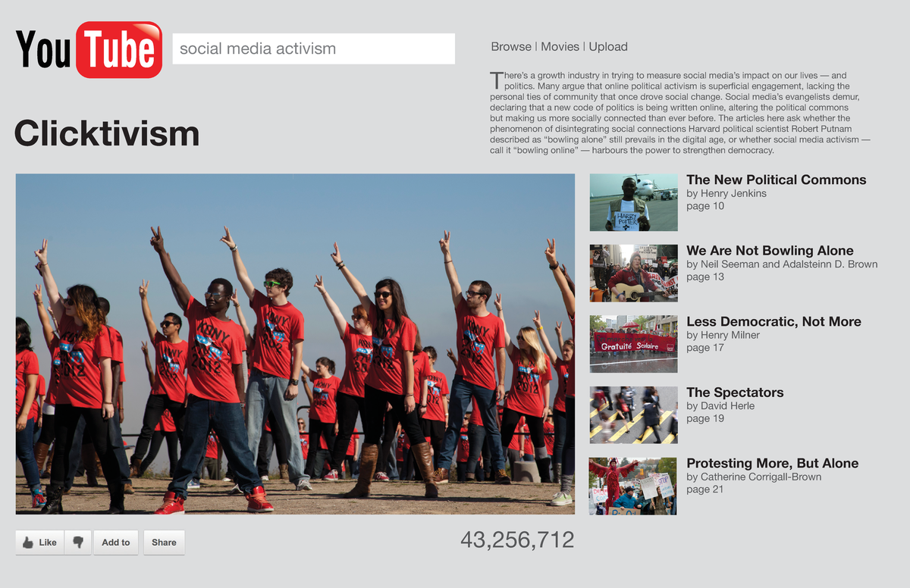
Task: Focus the search box containing social media activism
Action: point(313,49)
